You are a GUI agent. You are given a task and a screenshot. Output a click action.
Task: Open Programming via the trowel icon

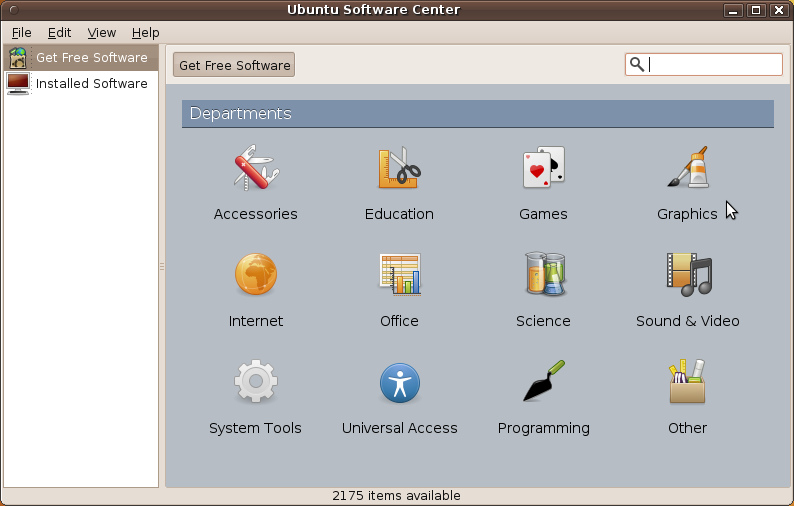544,381
